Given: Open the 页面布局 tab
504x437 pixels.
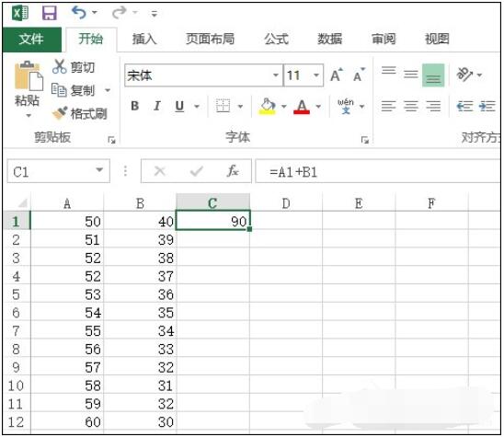Looking at the screenshot, I should click(x=211, y=40).
